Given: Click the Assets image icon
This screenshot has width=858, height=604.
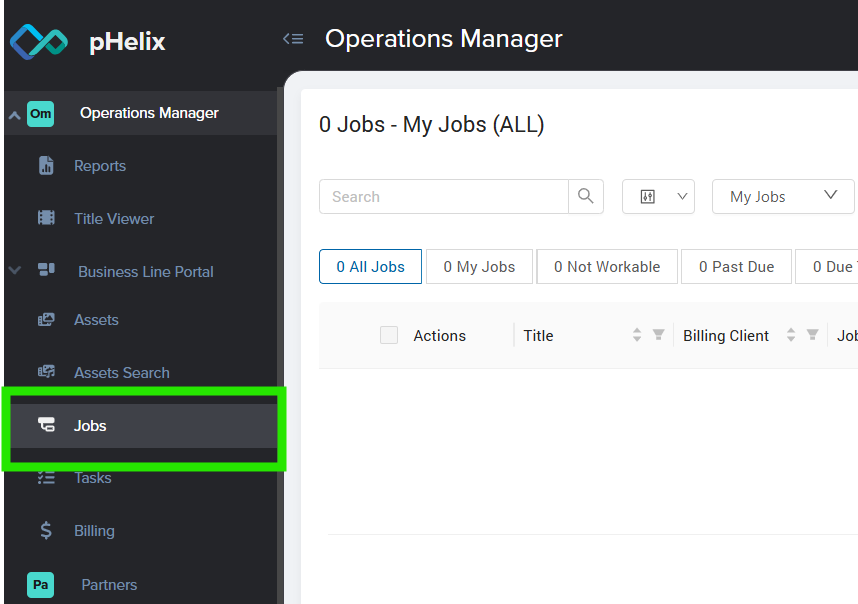Looking at the screenshot, I should 46,320.
